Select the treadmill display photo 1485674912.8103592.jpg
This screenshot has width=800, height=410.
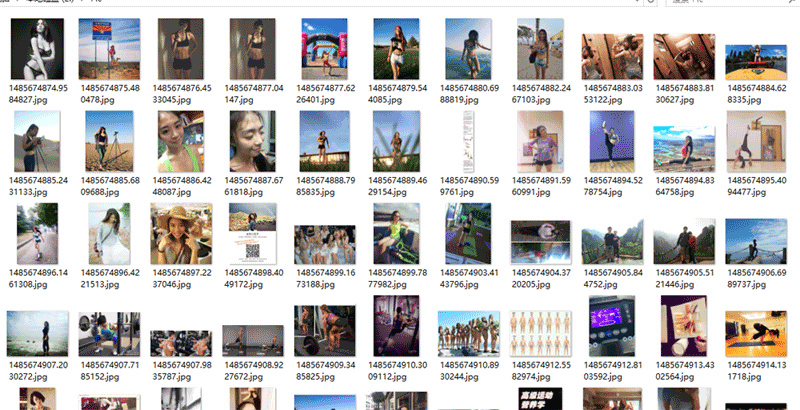pos(612,326)
